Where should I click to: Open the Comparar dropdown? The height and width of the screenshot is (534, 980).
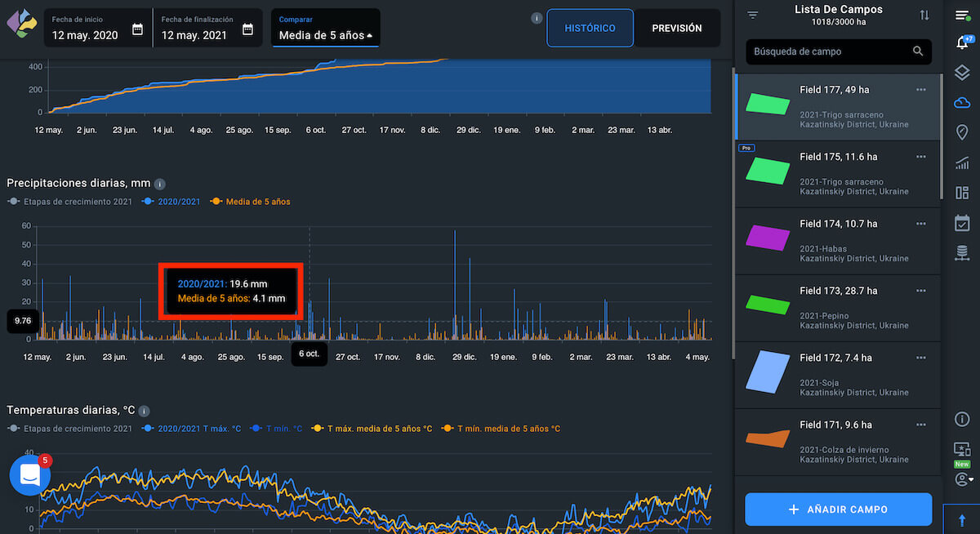click(x=326, y=29)
